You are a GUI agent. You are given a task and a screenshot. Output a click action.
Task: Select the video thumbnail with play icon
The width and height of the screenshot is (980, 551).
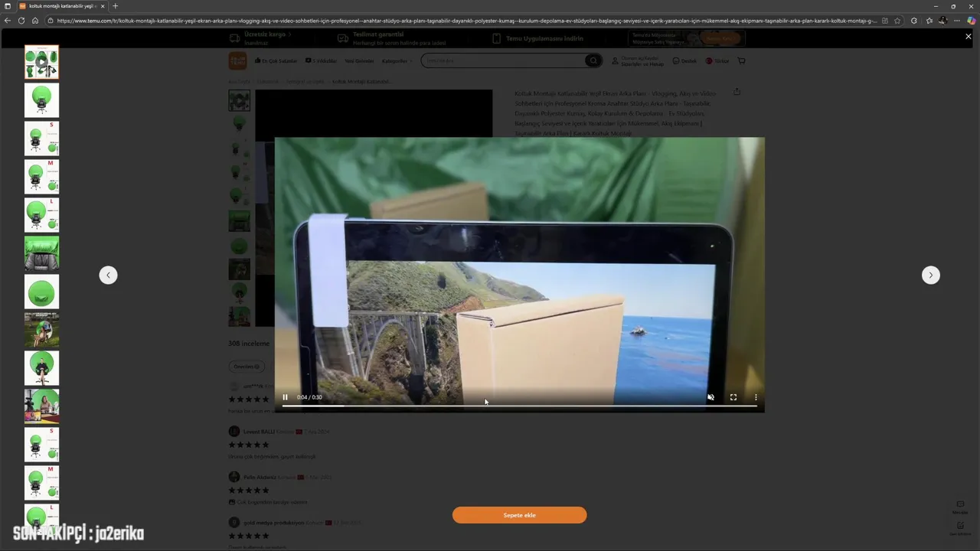coord(41,62)
